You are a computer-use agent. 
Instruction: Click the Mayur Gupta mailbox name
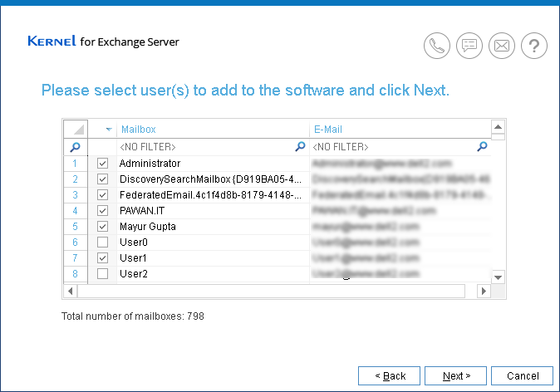point(148,227)
